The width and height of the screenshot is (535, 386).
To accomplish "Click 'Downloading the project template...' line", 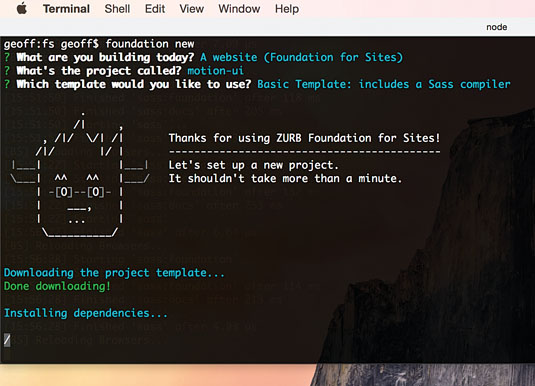I will click(x=114, y=273).
